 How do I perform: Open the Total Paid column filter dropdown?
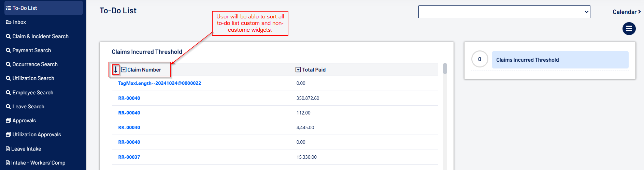[x=298, y=69]
